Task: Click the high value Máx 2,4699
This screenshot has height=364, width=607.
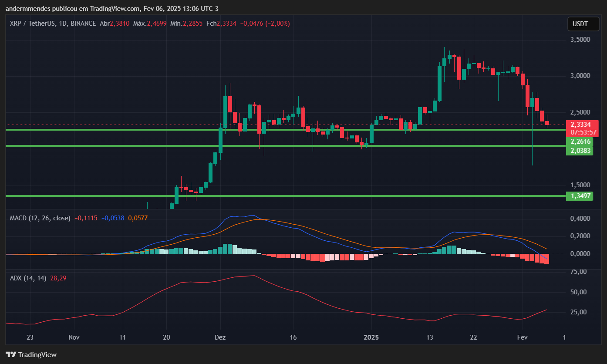Action: click(x=150, y=24)
